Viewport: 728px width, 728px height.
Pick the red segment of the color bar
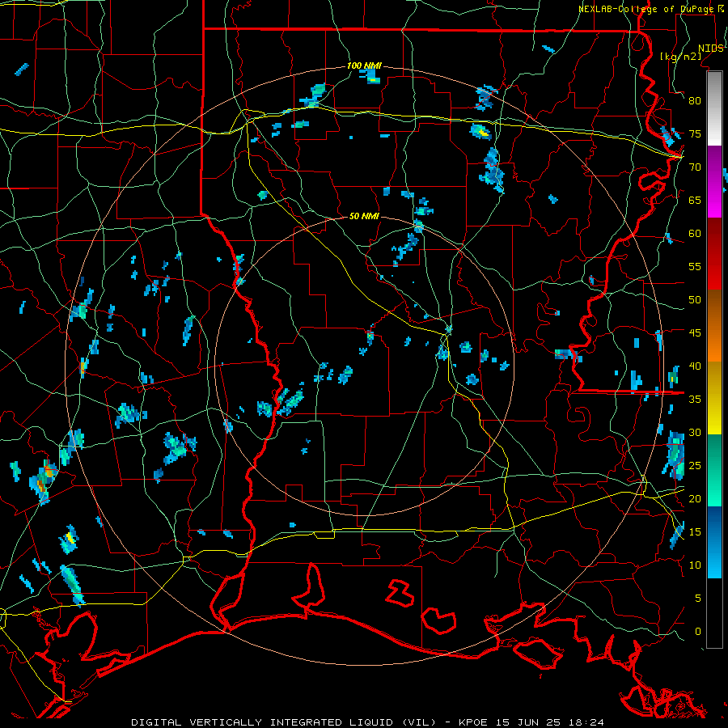(x=715, y=254)
